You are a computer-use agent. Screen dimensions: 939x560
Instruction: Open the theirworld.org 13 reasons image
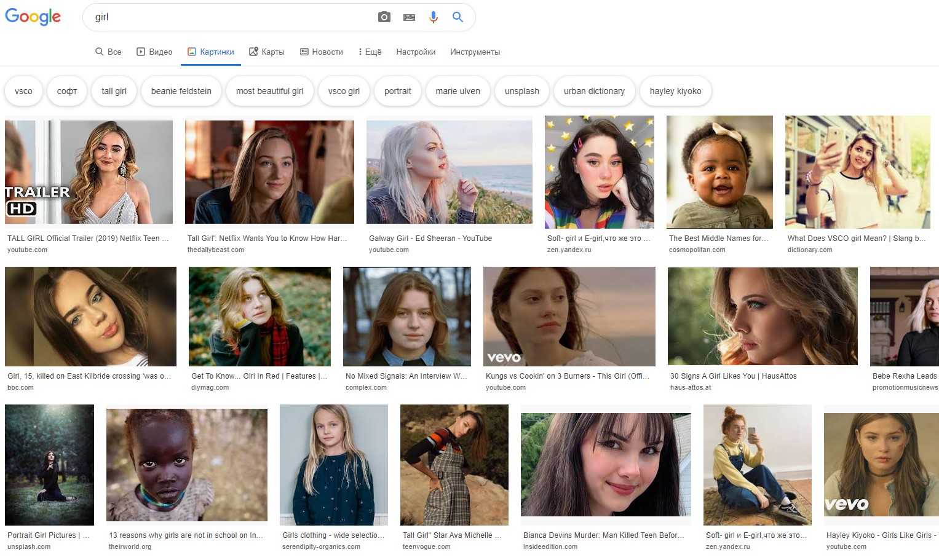coord(187,465)
